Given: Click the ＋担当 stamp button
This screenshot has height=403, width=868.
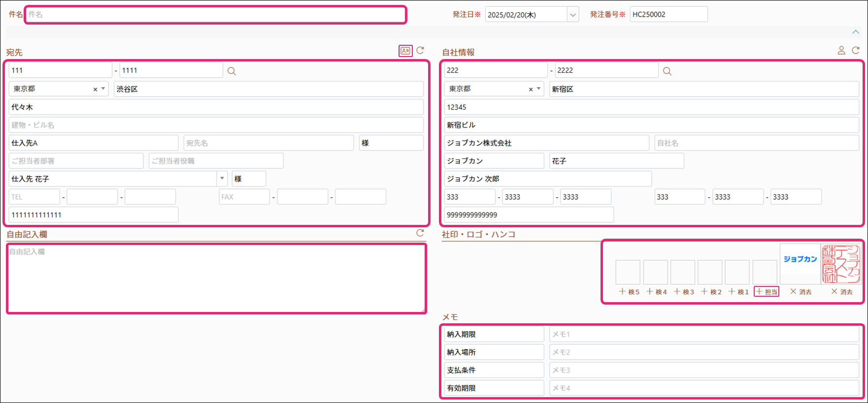Looking at the screenshot, I should tap(767, 292).
